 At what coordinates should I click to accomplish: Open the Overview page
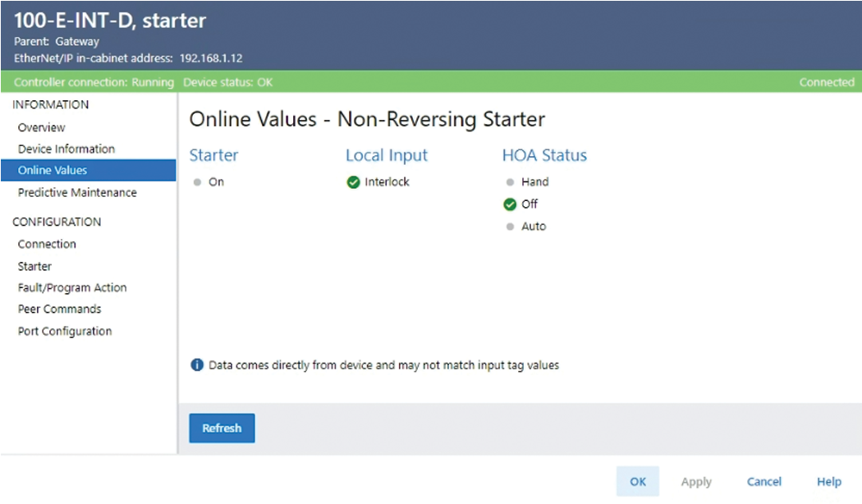41,127
